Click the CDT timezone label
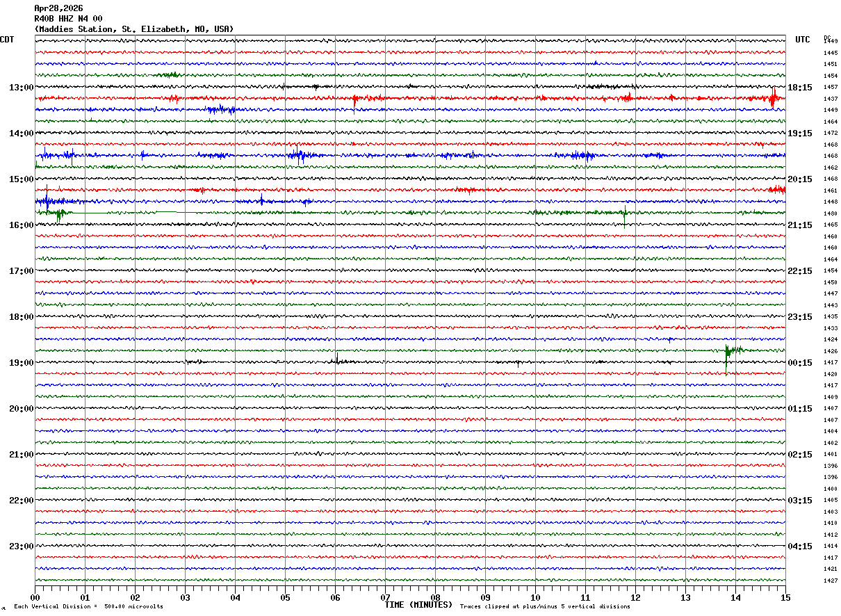841x616 pixels. click(7, 40)
